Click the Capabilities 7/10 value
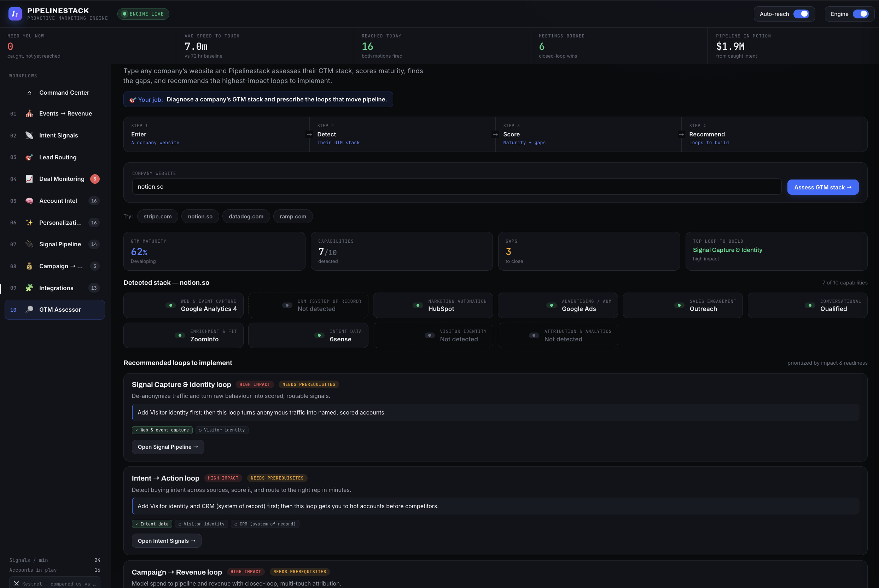Image resolution: width=879 pixels, height=588 pixels. coord(327,252)
